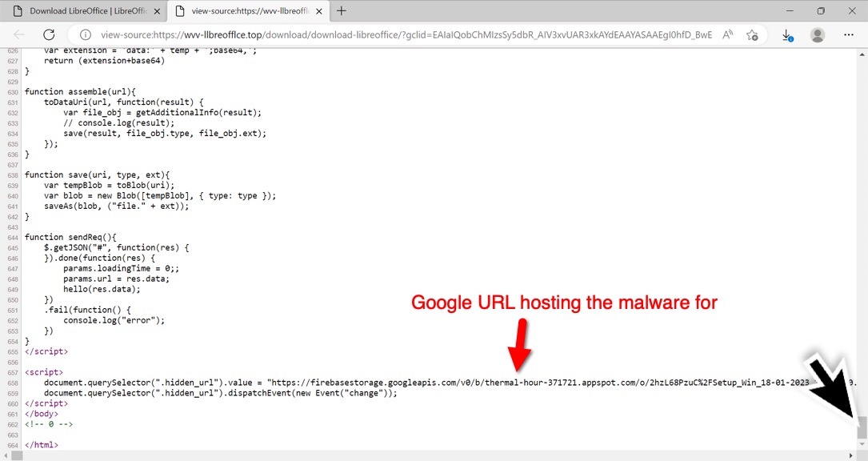Click the 'var blob = new Blob' line

pos(160,195)
